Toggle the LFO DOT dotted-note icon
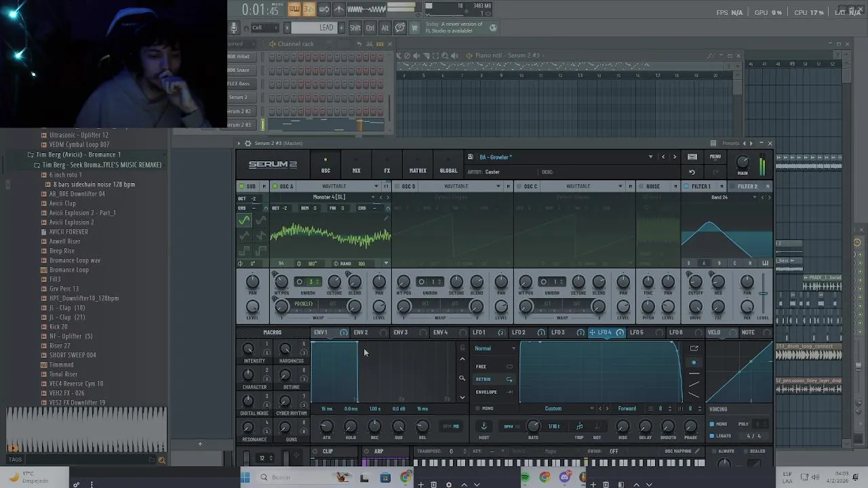The height and width of the screenshot is (488, 868). [597, 426]
